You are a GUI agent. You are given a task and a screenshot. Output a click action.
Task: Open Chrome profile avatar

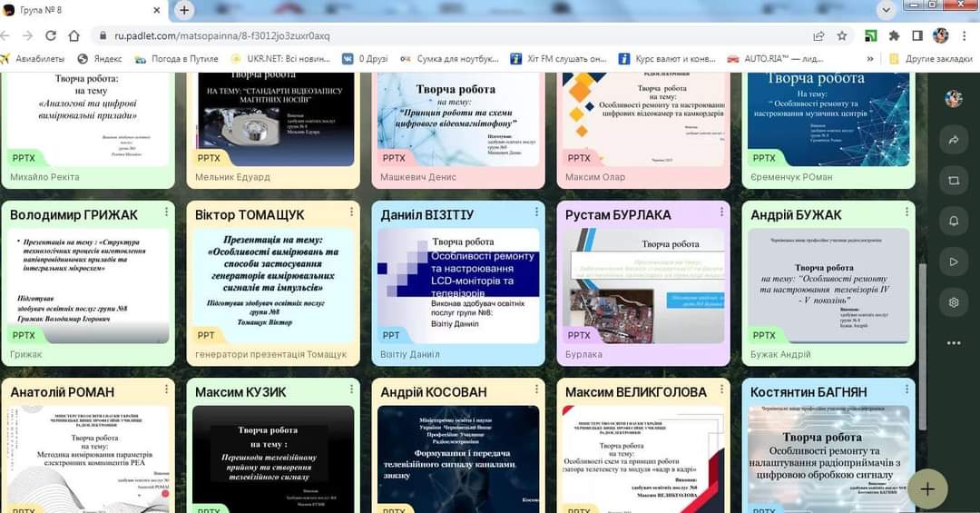click(940, 35)
